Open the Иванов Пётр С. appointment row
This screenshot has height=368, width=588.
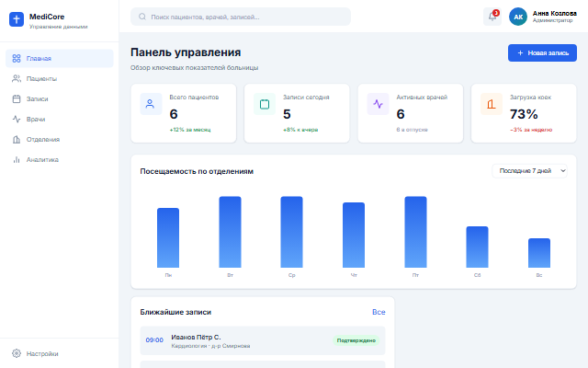(x=263, y=340)
